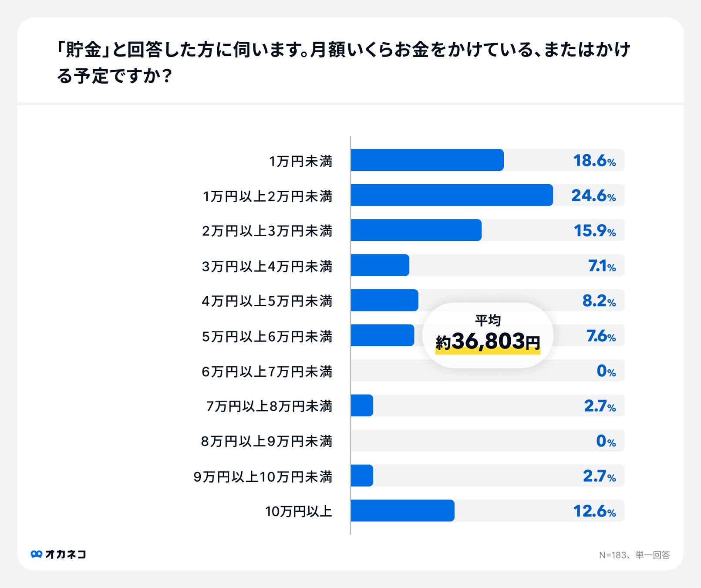Viewport: 701px width, 588px height.
Task: Click the N=183、単一回答 footnote
Action: (634, 555)
